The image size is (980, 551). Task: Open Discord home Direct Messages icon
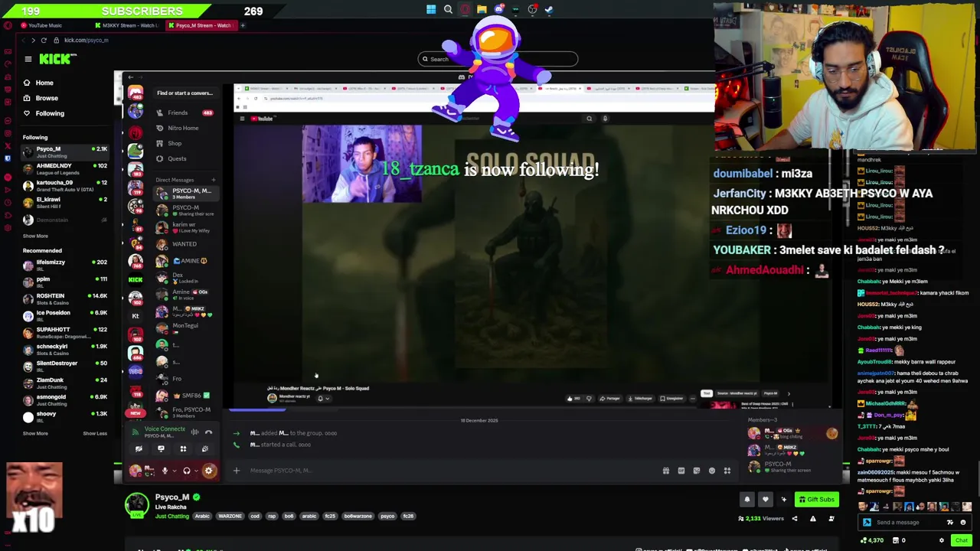pyautogui.click(x=136, y=93)
